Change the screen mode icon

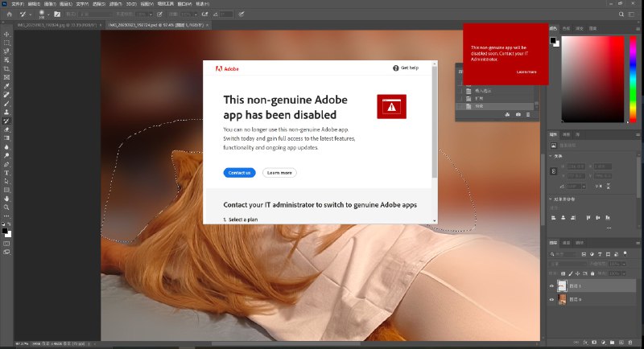[x=6, y=252]
